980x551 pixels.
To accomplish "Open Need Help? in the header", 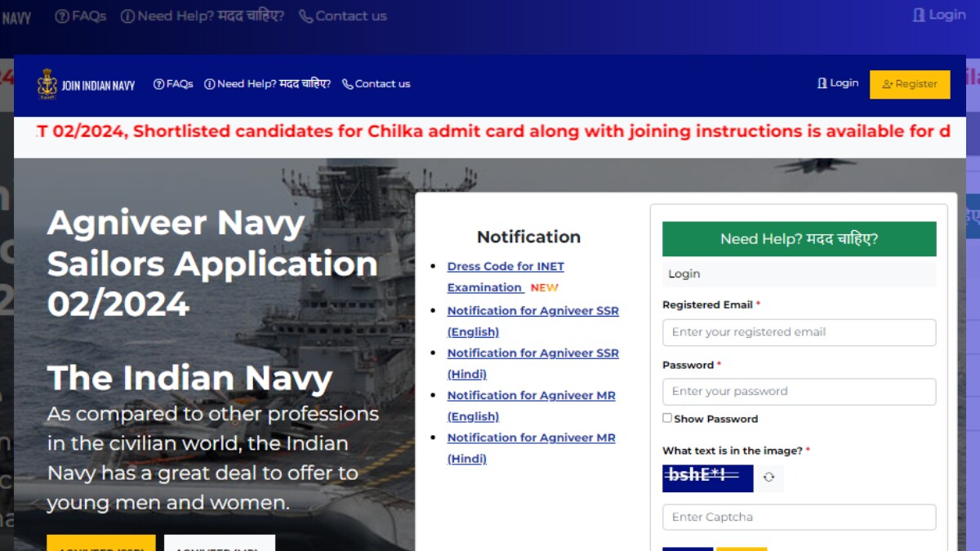I will (x=267, y=84).
